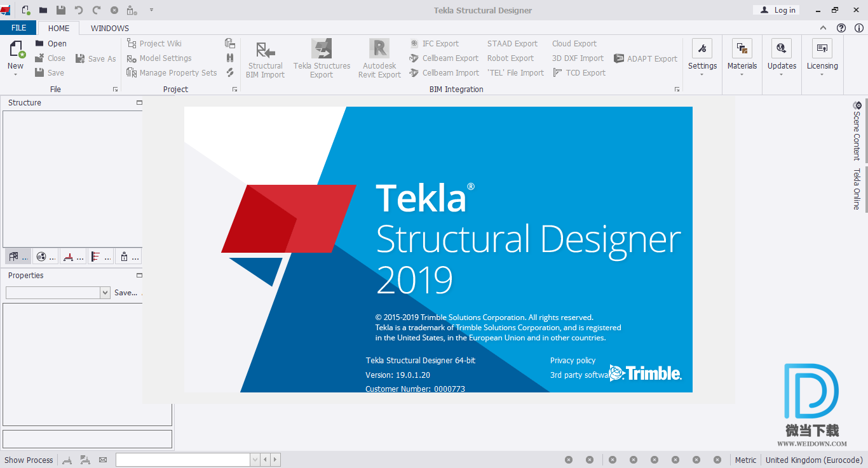The width and height of the screenshot is (868, 468).
Task: Click the large New project icon
Action: (x=16, y=50)
